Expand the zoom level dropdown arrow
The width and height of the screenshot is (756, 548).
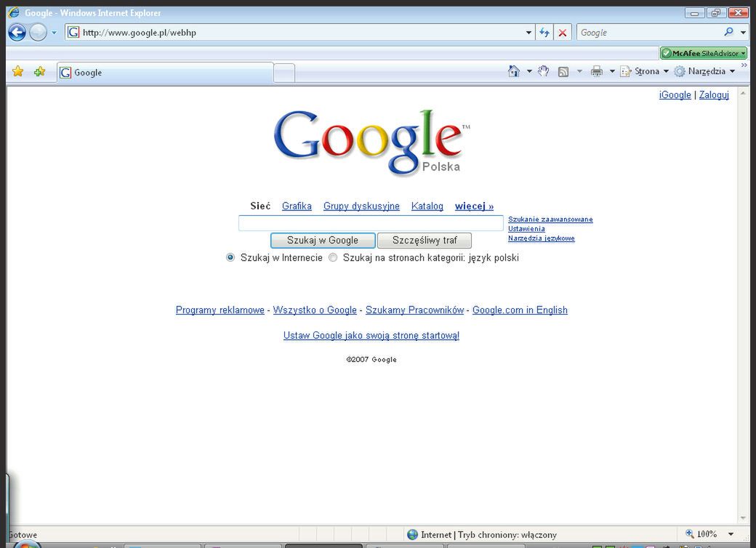coord(731,534)
